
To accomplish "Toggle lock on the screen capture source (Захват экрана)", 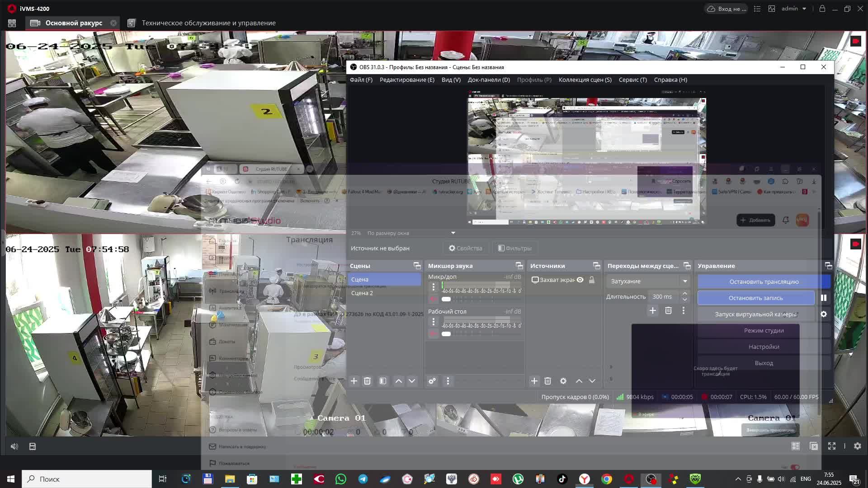I will 592,280.
